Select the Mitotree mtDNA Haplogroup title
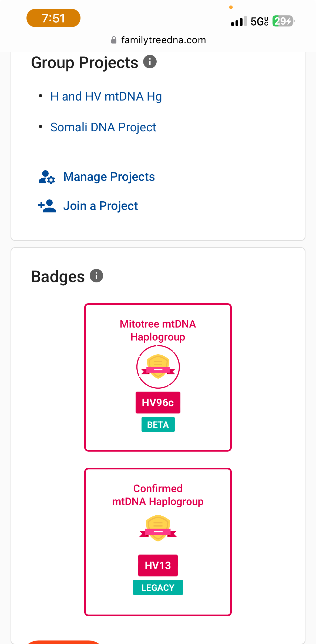The image size is (316, 644). 158,331
